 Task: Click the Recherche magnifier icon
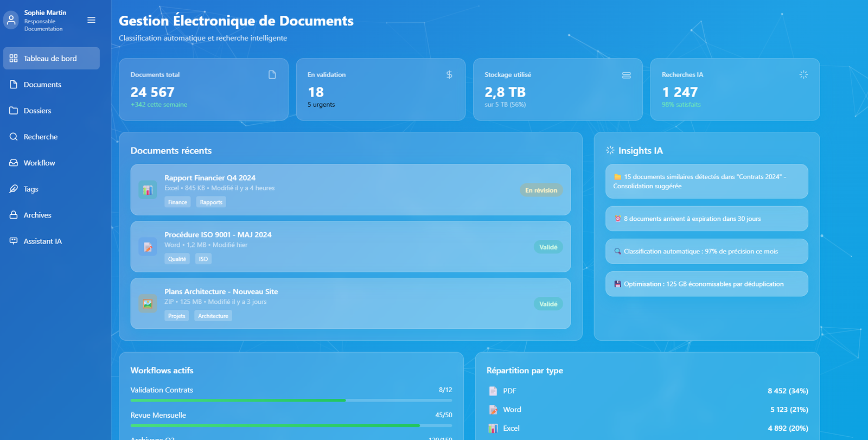click(x=14, y=137)
